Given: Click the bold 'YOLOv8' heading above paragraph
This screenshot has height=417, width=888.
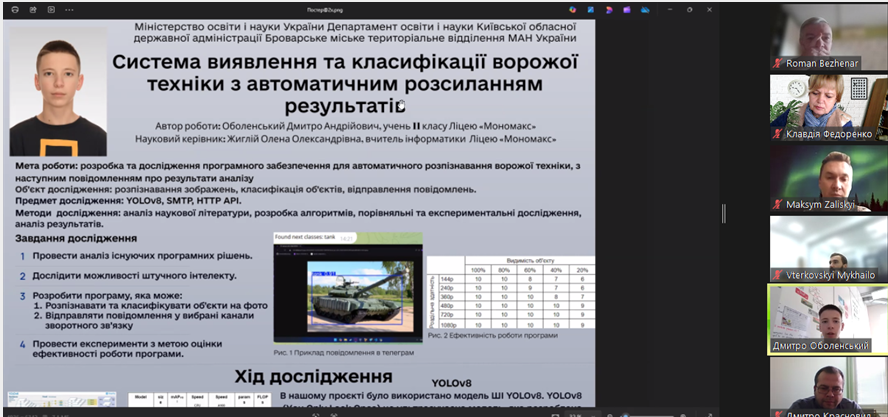Looking at the screenshot, I should coord(451,384).
